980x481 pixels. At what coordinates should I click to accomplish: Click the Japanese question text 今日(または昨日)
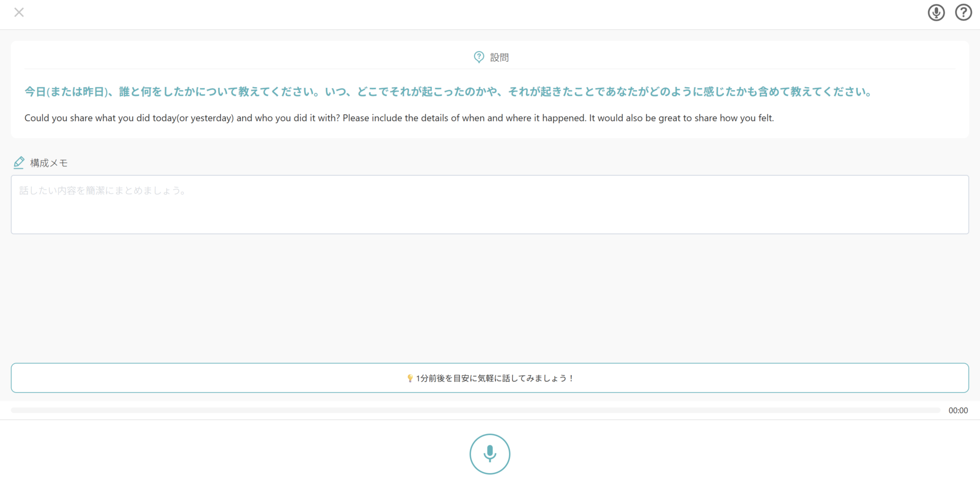pos(449,92)
